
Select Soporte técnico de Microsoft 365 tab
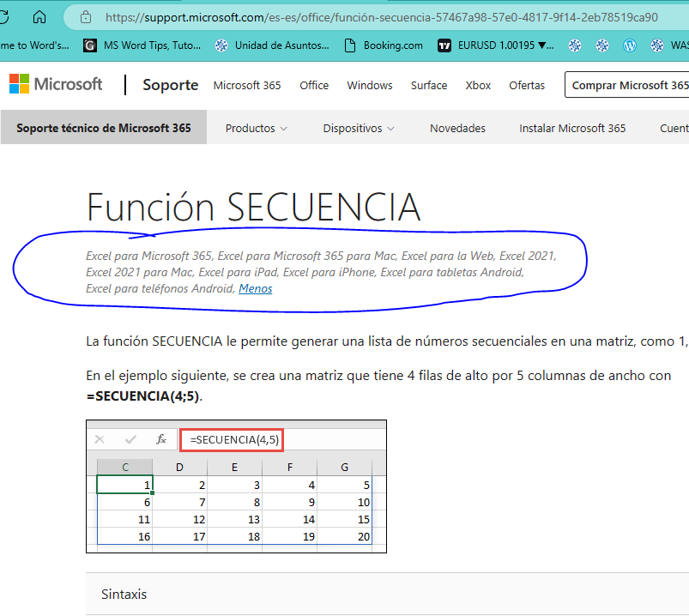click(x=104, y=128)
